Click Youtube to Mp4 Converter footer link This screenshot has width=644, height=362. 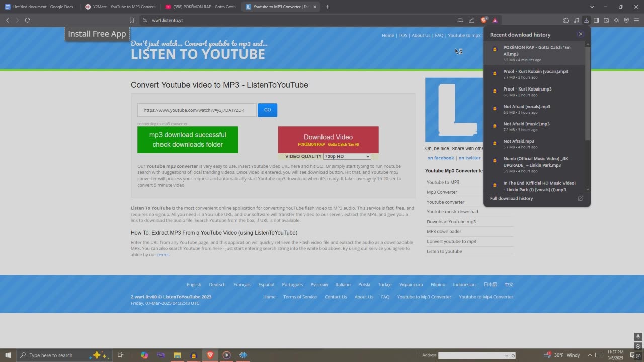[486, 297]
